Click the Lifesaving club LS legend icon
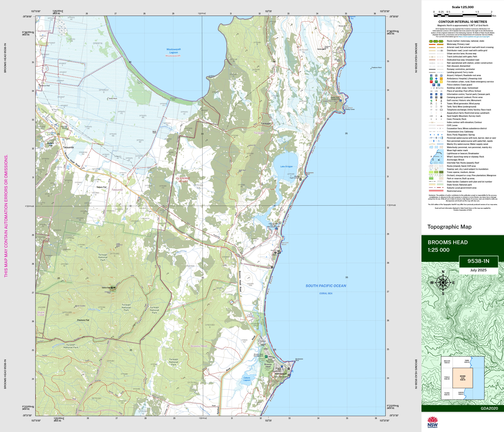Image resolution: width=504 pixels, height=432 pixels. 441,79
